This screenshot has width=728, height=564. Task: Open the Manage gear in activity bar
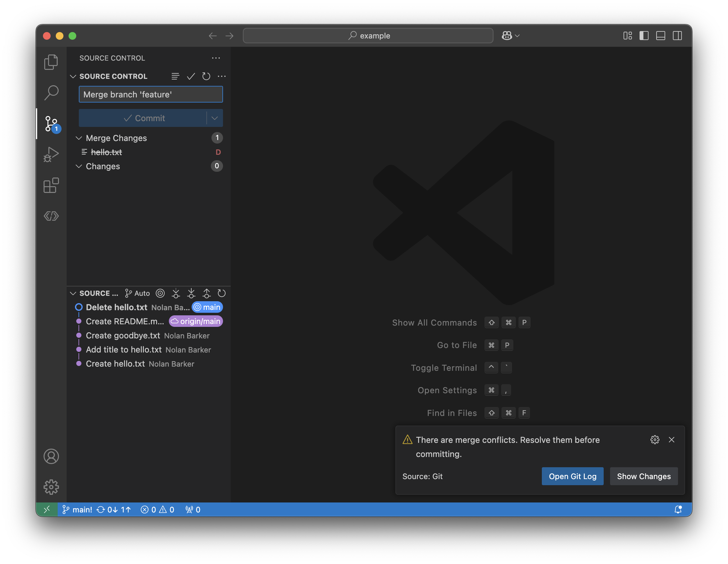click(x=51, y=487)
